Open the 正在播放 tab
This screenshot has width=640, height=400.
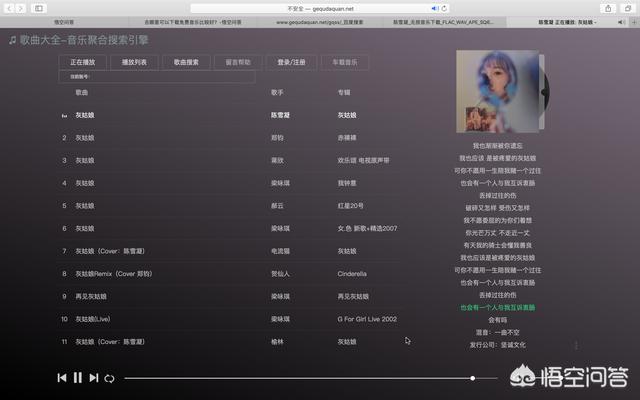pos(83,62)
